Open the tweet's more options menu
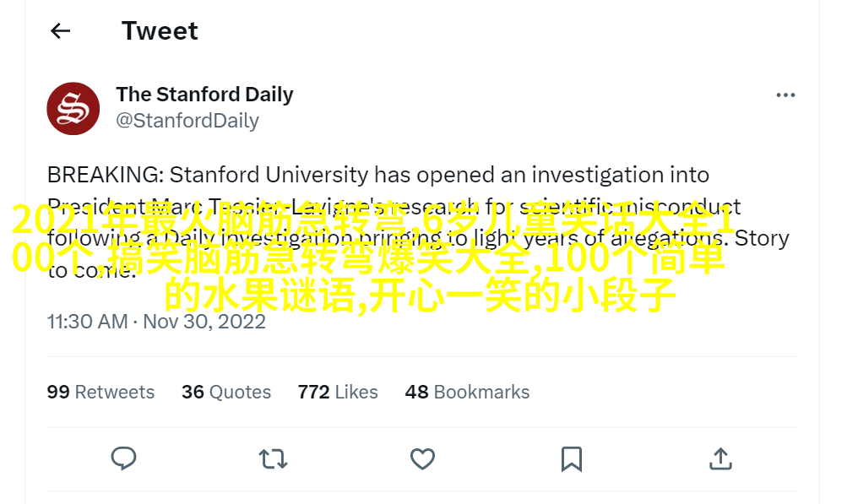Screen dimensions: 858x504 point(785,95)
